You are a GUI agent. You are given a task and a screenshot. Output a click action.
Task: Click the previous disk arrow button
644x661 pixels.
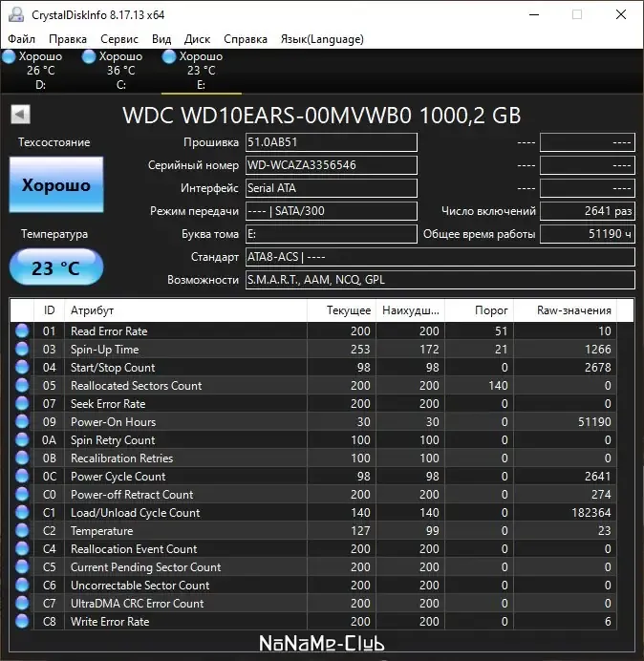click(x=20, y=115)
